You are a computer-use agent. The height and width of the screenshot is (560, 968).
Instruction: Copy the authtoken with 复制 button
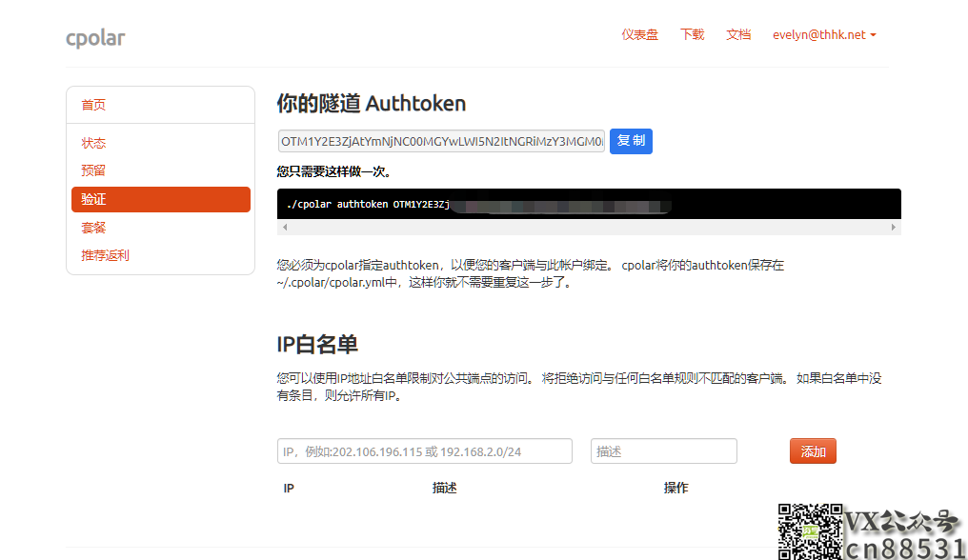coord(631,141)
